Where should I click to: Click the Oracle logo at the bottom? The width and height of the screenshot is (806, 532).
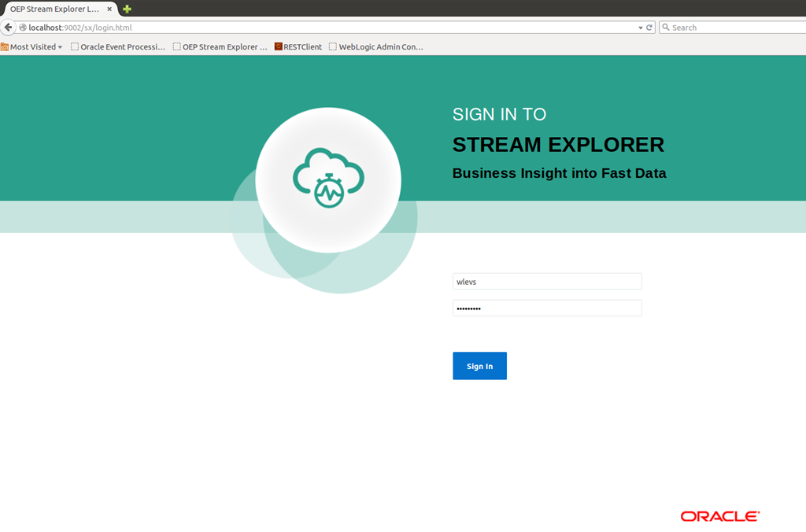click(720, 516)
